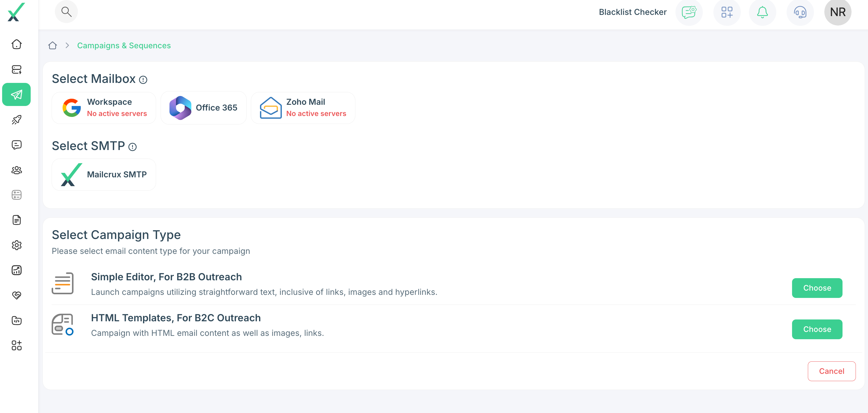Open the search magnifying glass icon

pos(66,11)
